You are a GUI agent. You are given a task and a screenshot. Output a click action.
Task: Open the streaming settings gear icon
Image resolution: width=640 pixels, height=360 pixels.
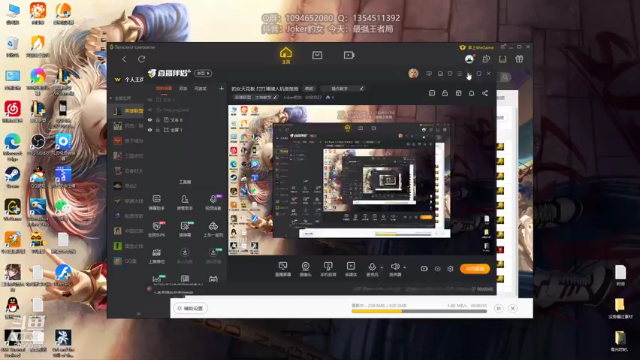(x=450, y=269)
